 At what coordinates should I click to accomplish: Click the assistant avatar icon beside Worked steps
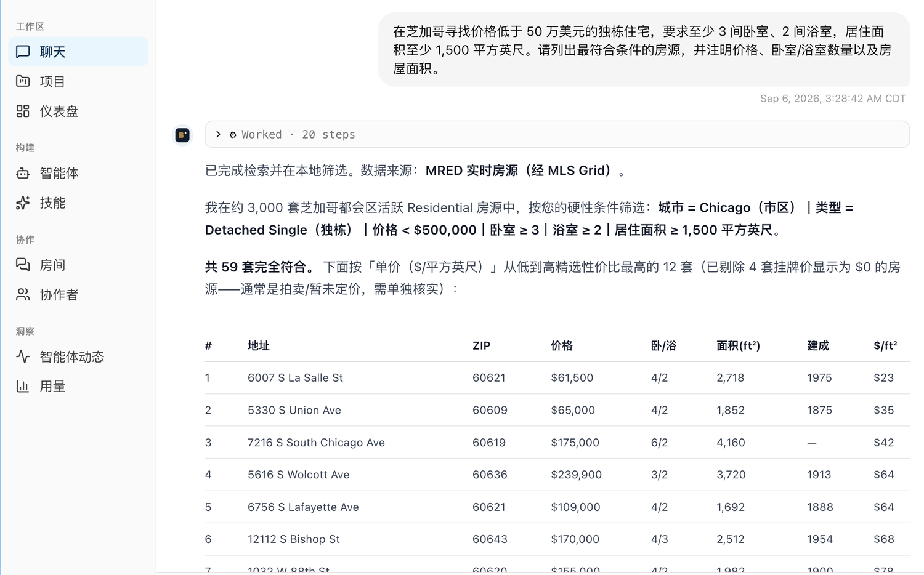pyautogui.click(x=182, y=135)
